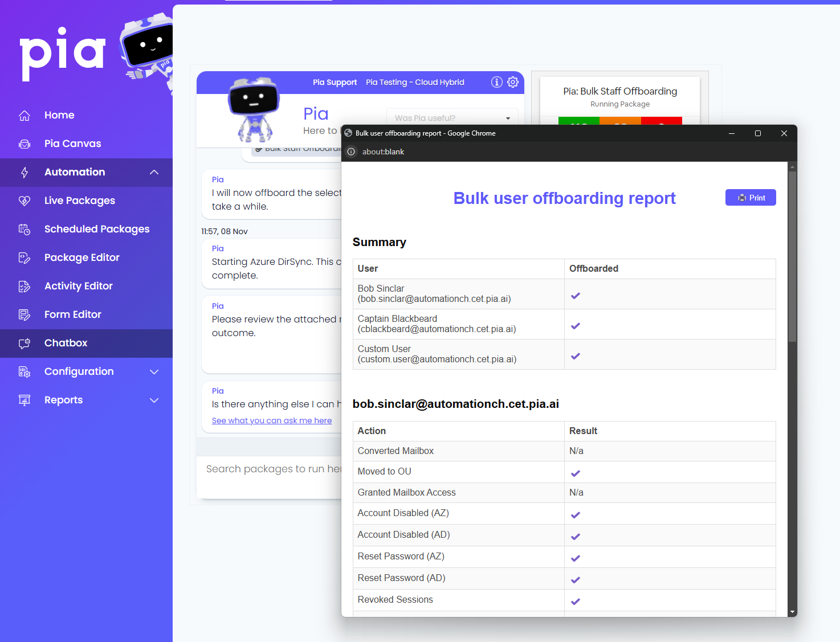Image resolution: width=840 pixels, height=642 pixels.
Task: Click the report window vertical scrollbar
Action: (792, 256)
